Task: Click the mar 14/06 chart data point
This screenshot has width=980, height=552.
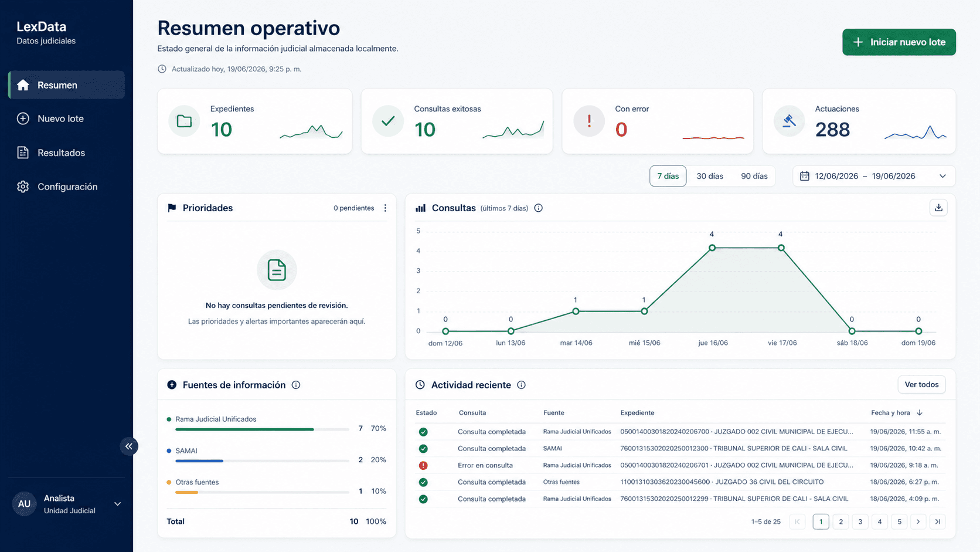Action: 576,311
